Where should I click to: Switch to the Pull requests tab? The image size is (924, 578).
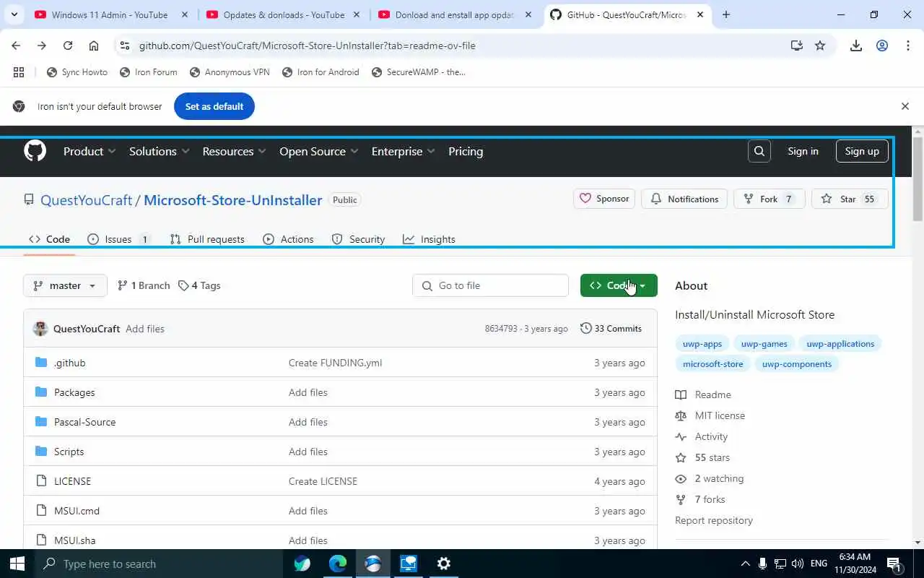point(207,239)
